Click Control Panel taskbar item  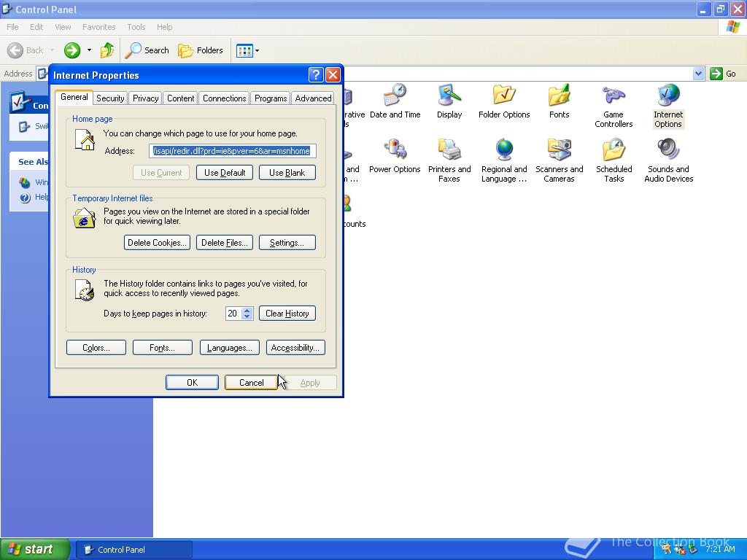(x=134, y=550)
